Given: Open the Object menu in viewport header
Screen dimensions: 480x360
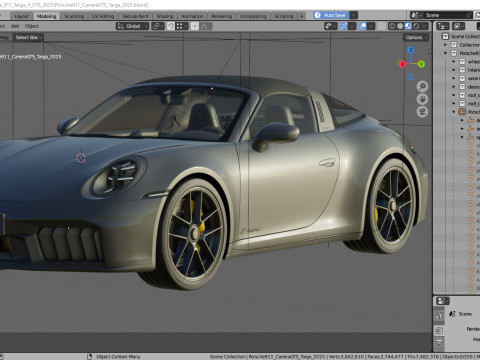Looking at the screenshot, I should point(32,26).
